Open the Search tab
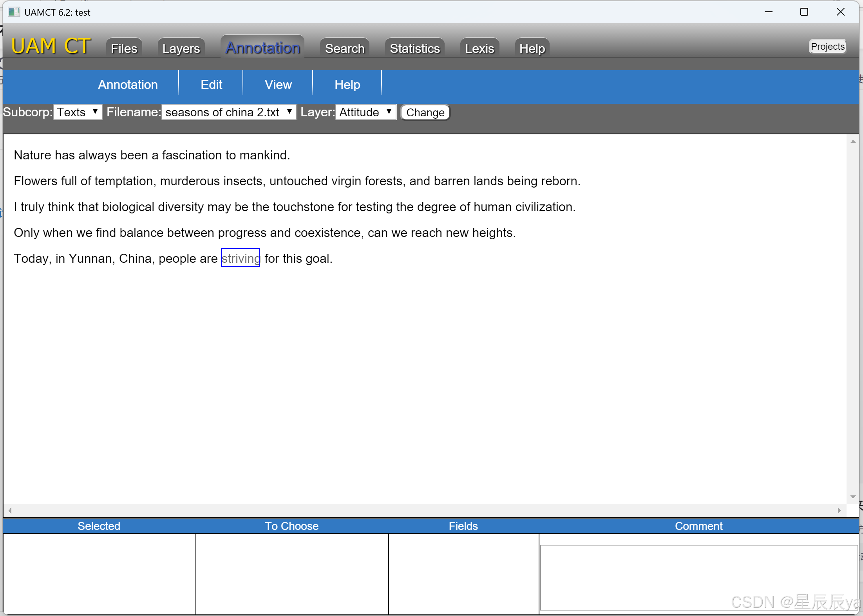This screenshot has width=863, height=616. (x=344, y=48)
